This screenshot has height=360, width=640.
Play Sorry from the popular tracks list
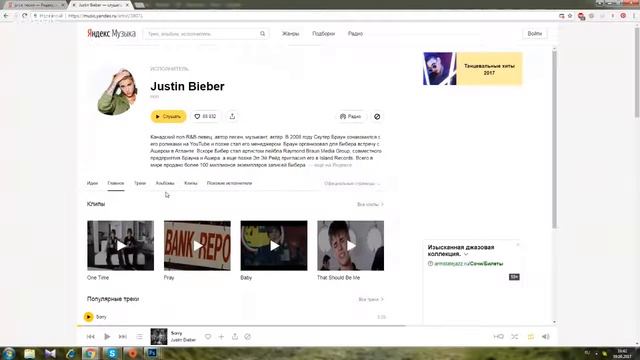pyautogui.click(x=89, y=317)
